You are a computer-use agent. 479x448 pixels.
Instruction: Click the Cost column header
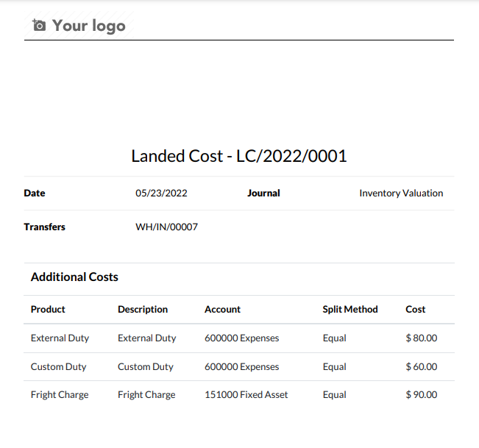point(415,310)
